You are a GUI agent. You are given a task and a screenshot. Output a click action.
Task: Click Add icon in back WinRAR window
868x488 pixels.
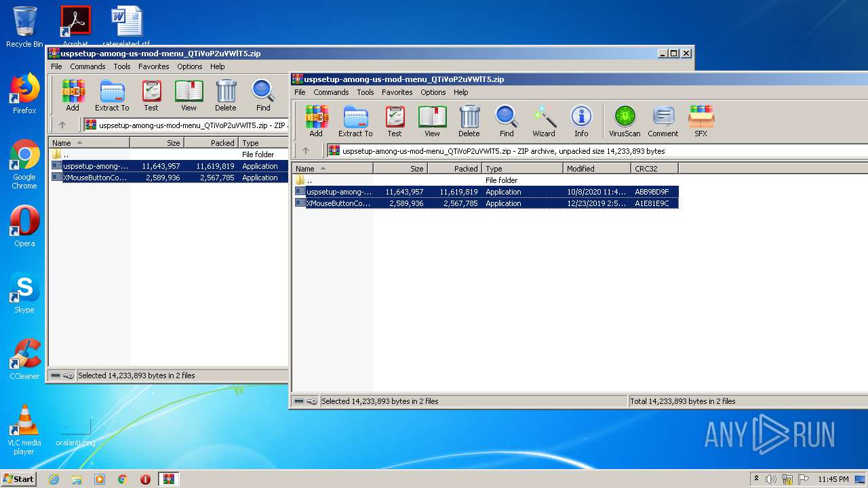pos(73,96)
